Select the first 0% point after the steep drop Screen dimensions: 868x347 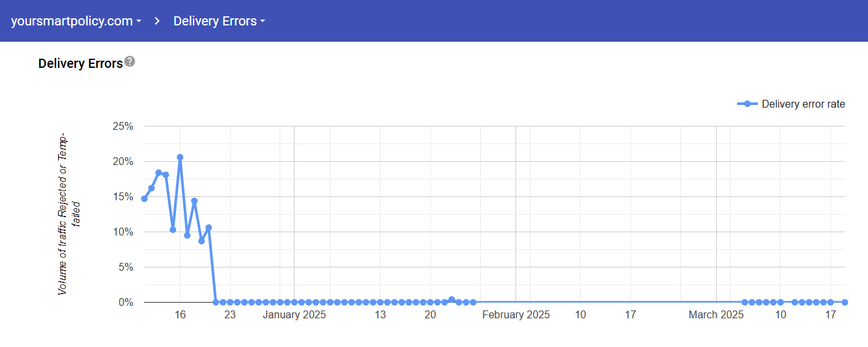click(216, 302)
